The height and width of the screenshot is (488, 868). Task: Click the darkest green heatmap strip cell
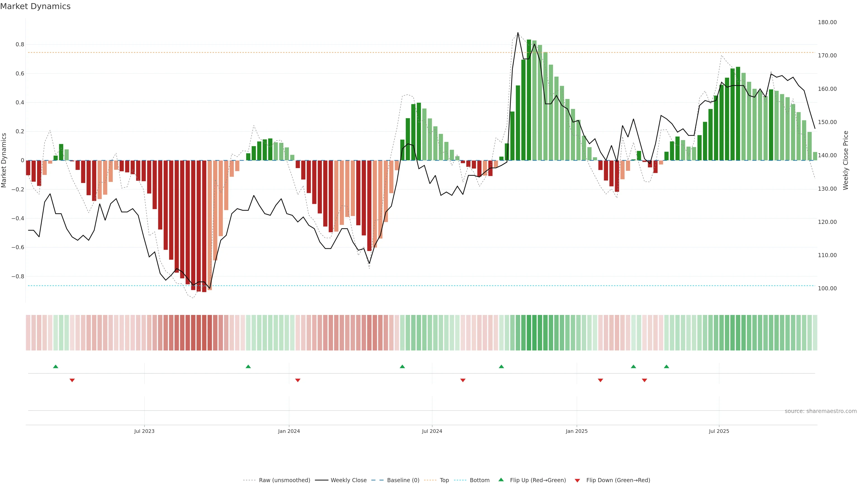coord(529,333)
